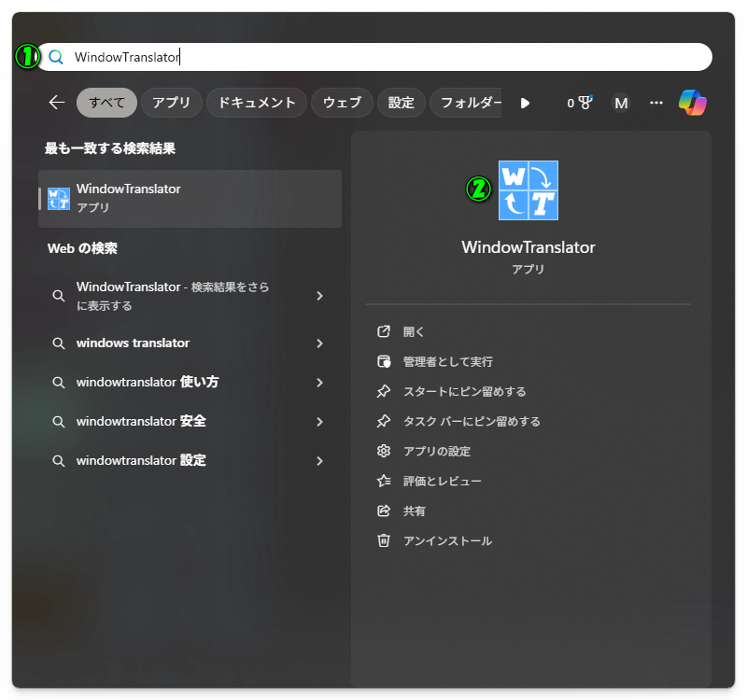Click the three-dot more options icon
Image resolution: width=747 pixels, height=700 pixels.
(x=656, y=103)
